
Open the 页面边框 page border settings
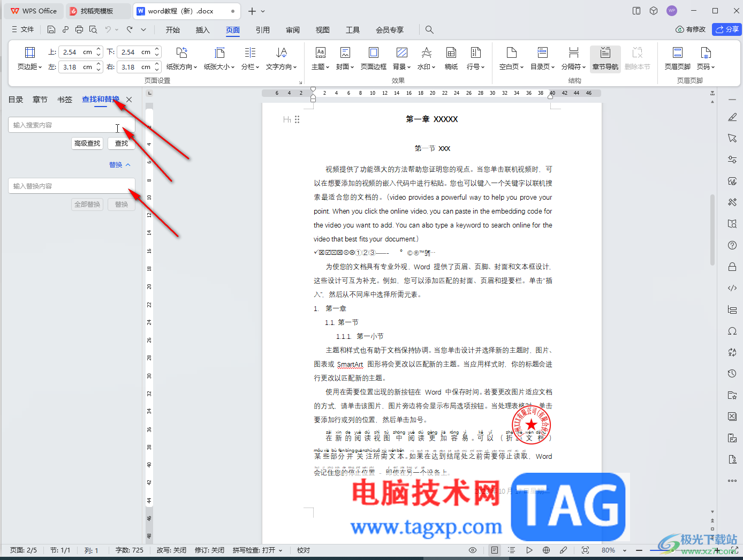point(374,58)
